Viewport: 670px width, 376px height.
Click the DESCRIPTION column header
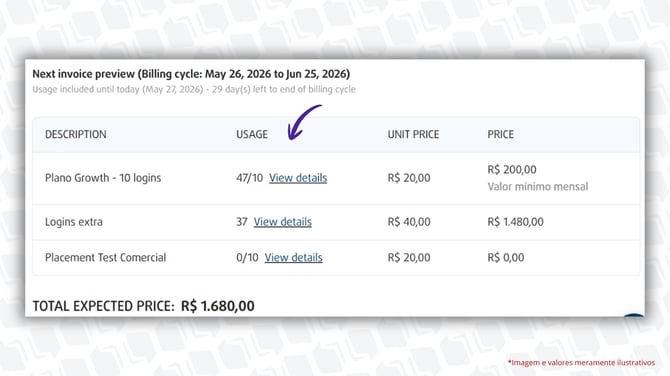click(x=76, y=134)
